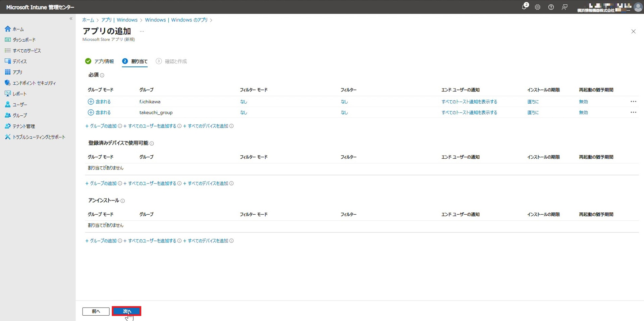Switch to the アプリ情報 step tab
644x321 pixels.
[x=100, y=61]
